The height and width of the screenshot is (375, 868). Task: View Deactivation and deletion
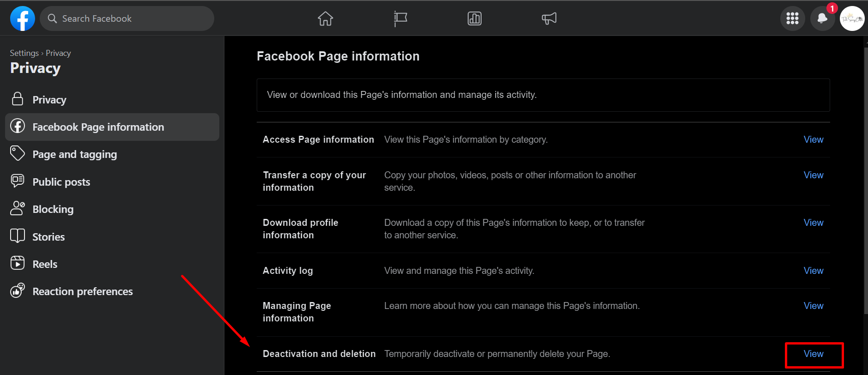click(814, 354)
